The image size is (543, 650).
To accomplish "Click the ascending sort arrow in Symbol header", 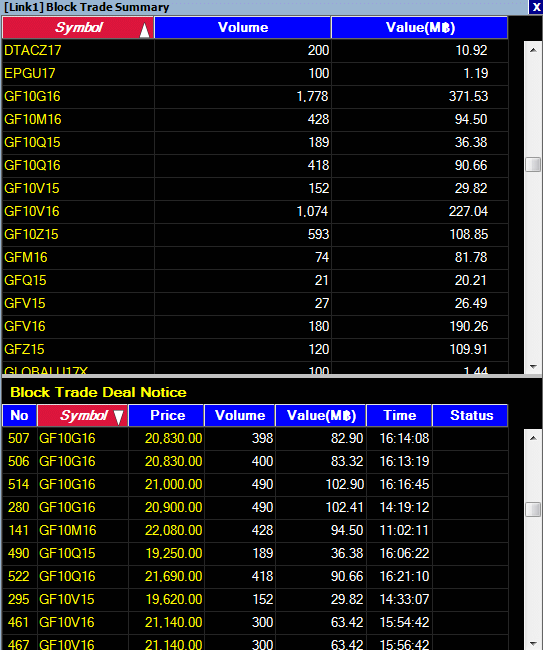I will point(144,30).
